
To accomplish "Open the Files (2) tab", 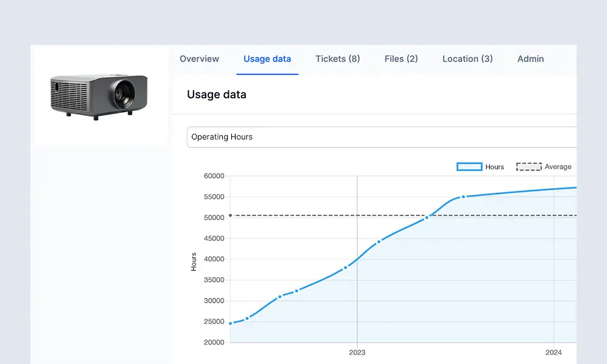I will 401,59.
